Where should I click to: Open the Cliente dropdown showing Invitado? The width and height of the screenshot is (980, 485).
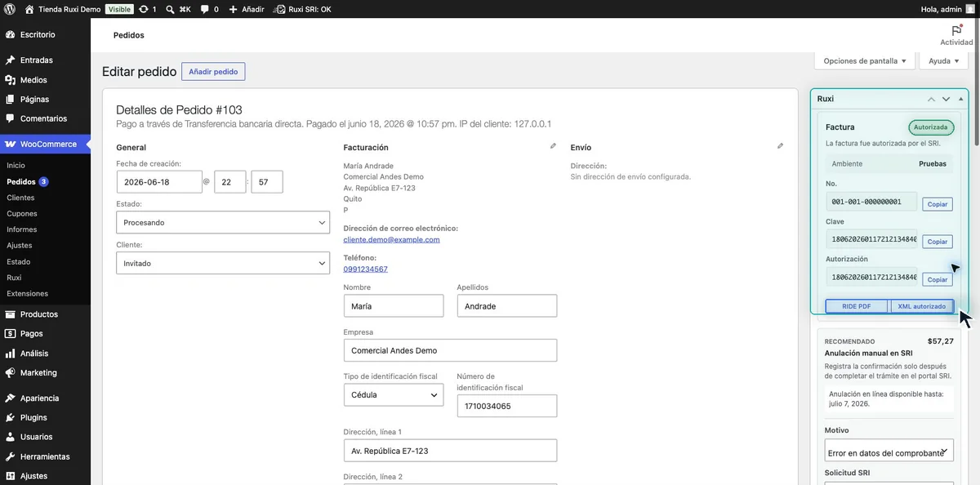(x=223, y=264)
